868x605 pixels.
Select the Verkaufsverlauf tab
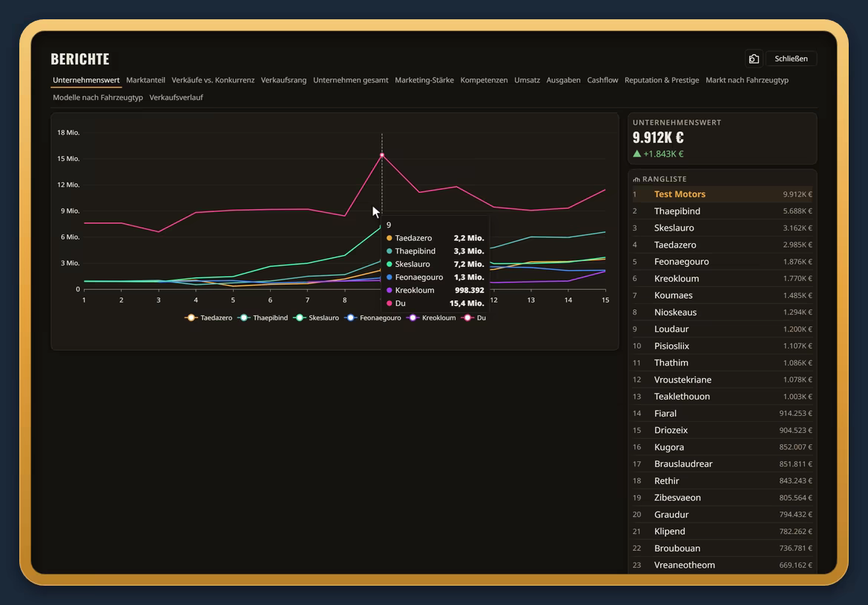coord(176,97)
